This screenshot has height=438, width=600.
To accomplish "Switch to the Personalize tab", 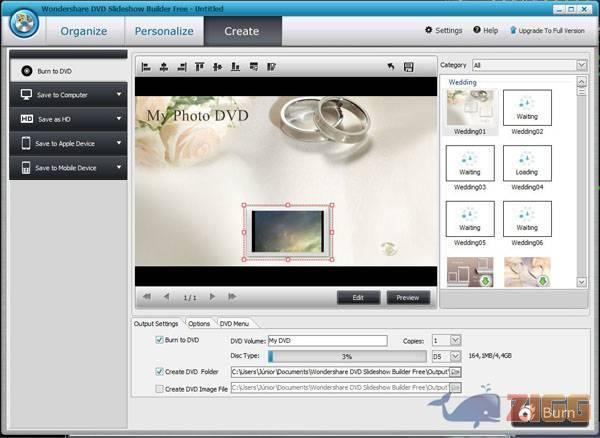I will pyautogui.click(x=164, y=31).
